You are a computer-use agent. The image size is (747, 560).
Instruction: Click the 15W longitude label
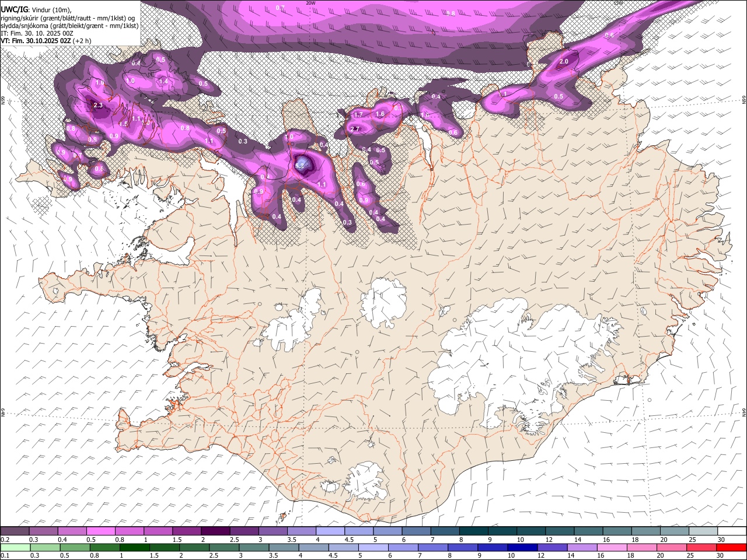click(619, 3)
